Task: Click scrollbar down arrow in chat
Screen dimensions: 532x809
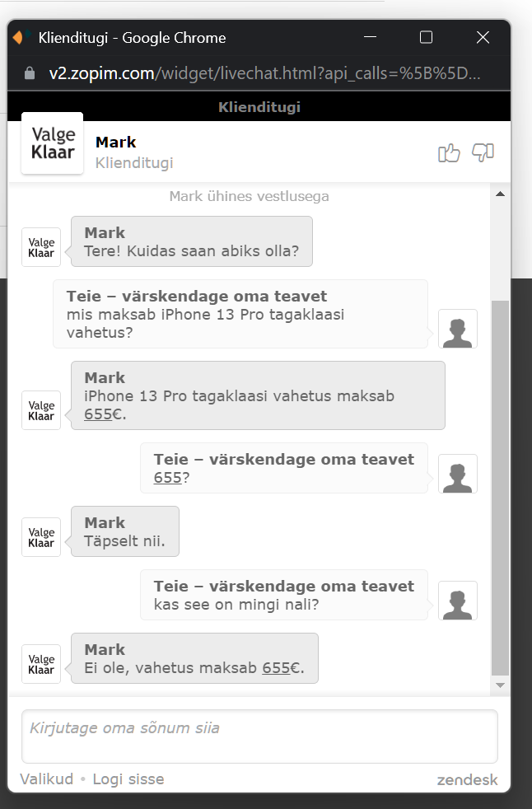Action: 500,685
